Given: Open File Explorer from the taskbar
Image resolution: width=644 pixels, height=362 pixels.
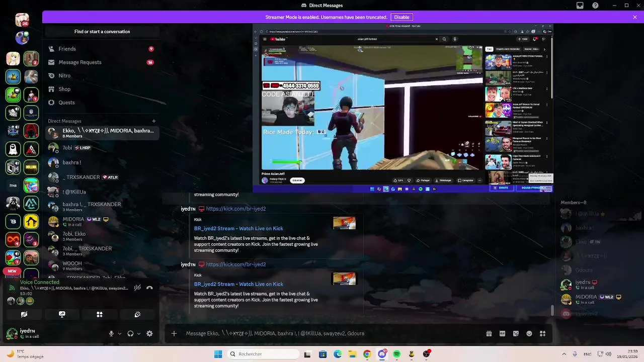Looking at the screenshot, I should point(353,354).
